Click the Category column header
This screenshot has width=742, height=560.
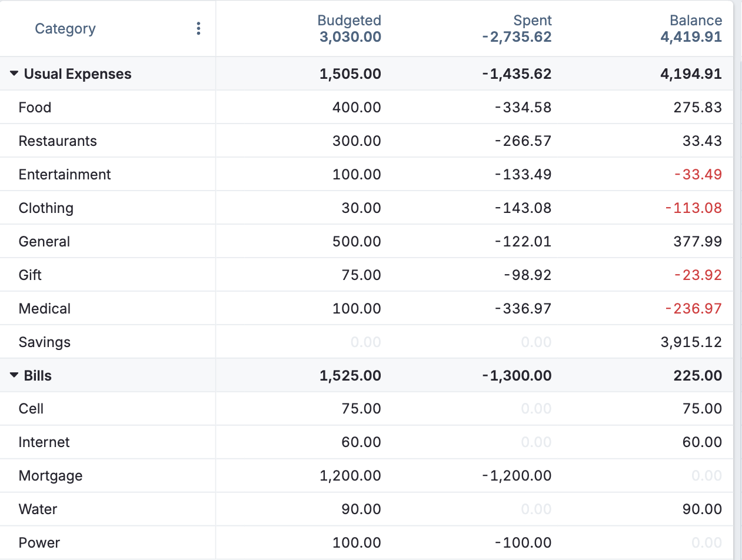pos(65,28)
